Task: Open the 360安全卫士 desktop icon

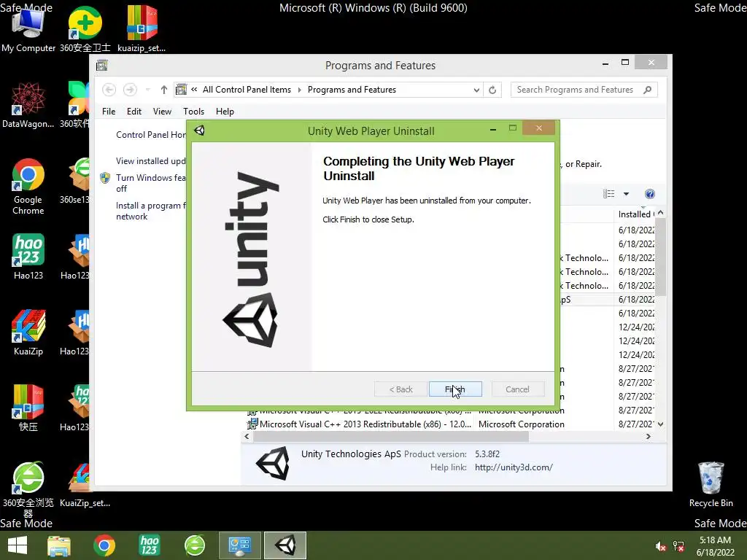Action: [x=85, y=29]
